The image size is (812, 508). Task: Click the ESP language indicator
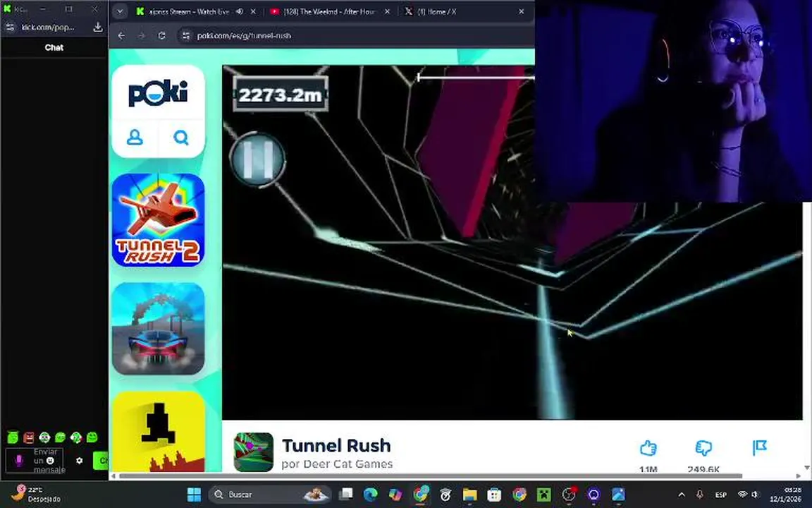[720, 495]
